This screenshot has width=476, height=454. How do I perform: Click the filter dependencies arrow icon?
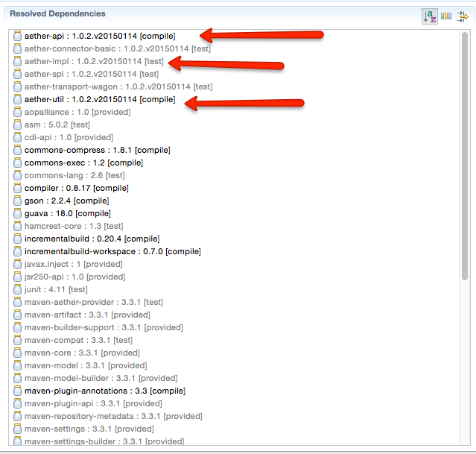(463, 16)
